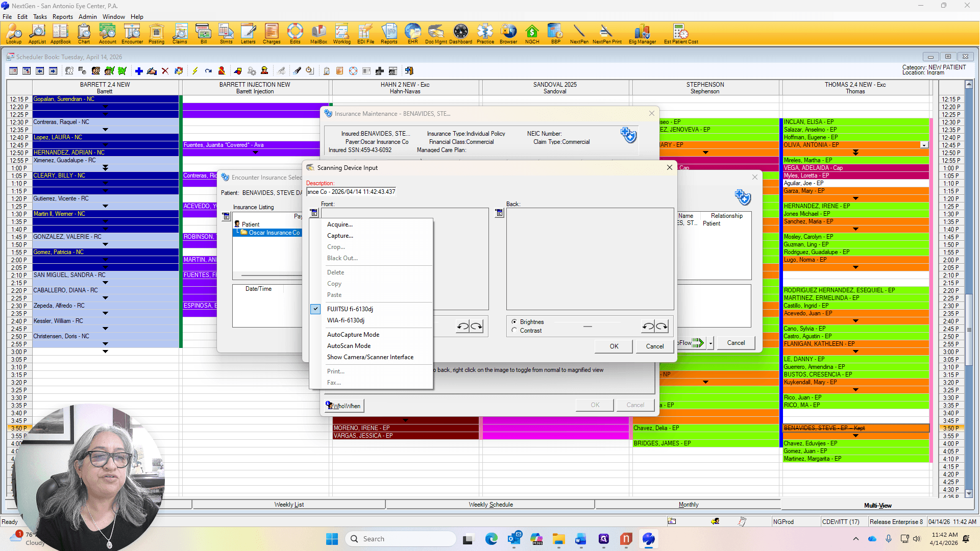Open the ApptBook toolbar icon
The image size is (980, 551).
click(x=60, y=34)
